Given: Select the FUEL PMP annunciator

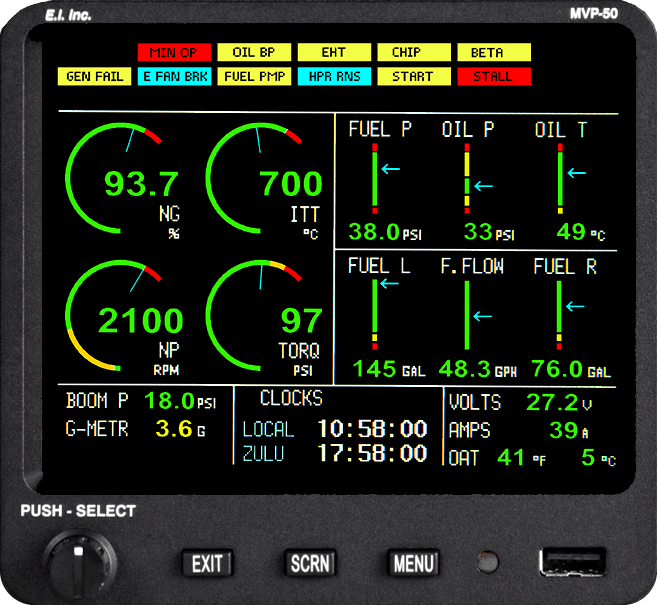Looking at the screenshot, I should click(254, 77).
